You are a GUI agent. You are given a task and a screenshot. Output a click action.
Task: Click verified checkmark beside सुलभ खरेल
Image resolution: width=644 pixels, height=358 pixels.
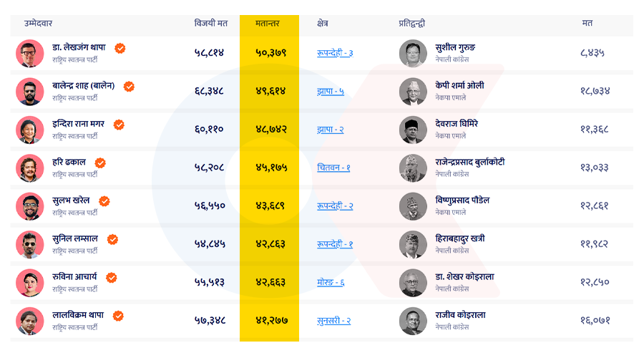pyautogui.click(x=104, y=201)
